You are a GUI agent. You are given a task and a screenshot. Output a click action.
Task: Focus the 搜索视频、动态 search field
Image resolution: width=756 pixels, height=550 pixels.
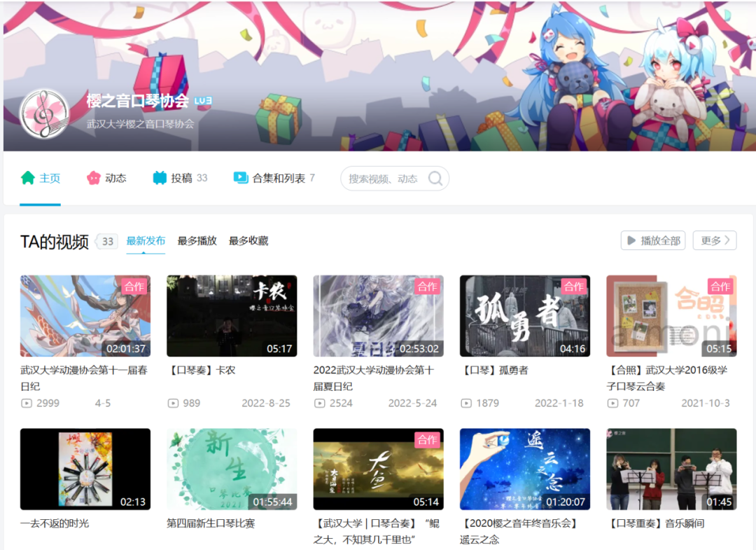point(395,179)
